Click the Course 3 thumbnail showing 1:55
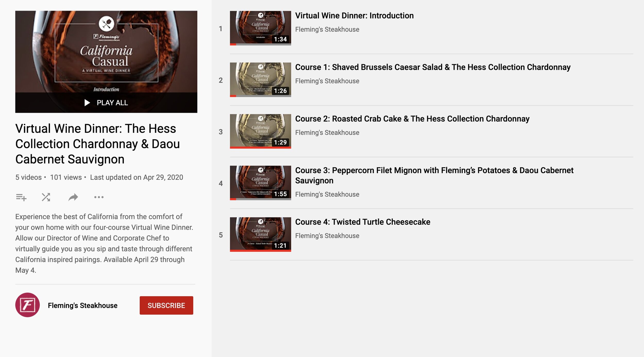 pyautogui.click(x=260, y=183)
